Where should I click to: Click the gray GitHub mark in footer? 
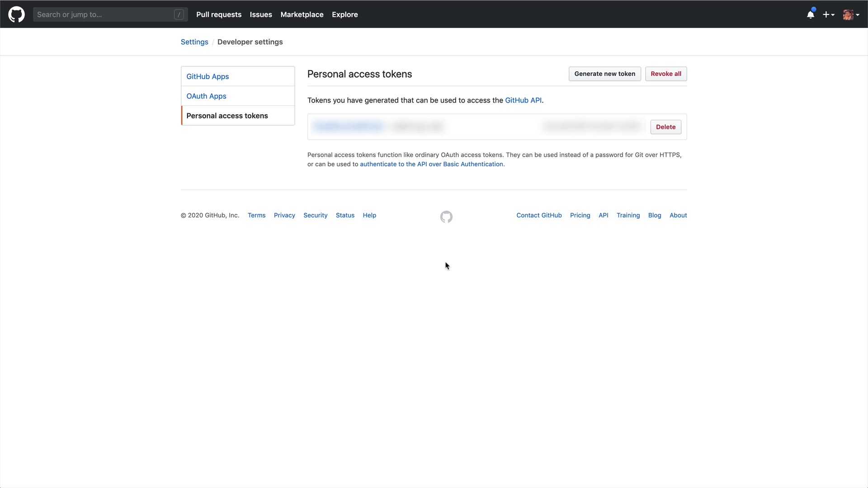446,217
